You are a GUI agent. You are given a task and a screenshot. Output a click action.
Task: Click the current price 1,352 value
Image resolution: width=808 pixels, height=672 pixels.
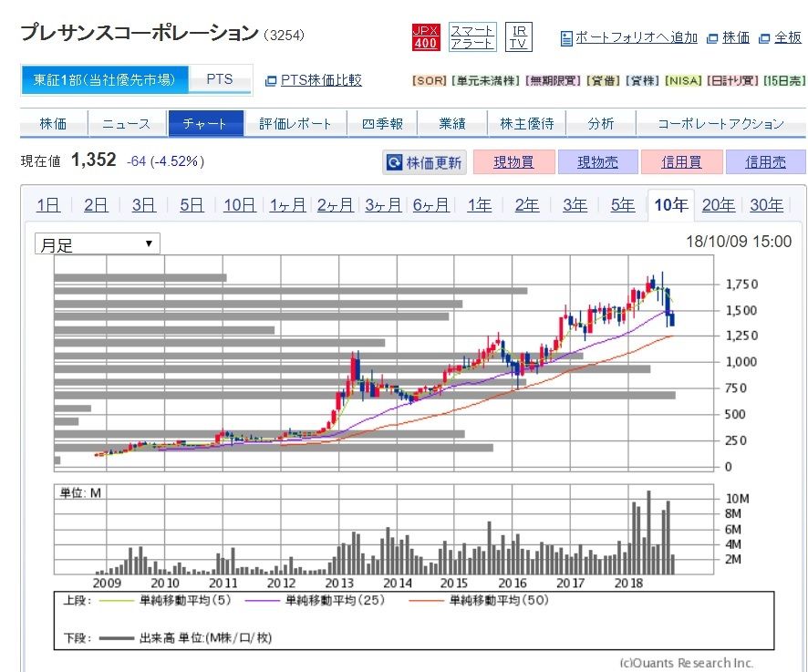[x=94, y=160]
